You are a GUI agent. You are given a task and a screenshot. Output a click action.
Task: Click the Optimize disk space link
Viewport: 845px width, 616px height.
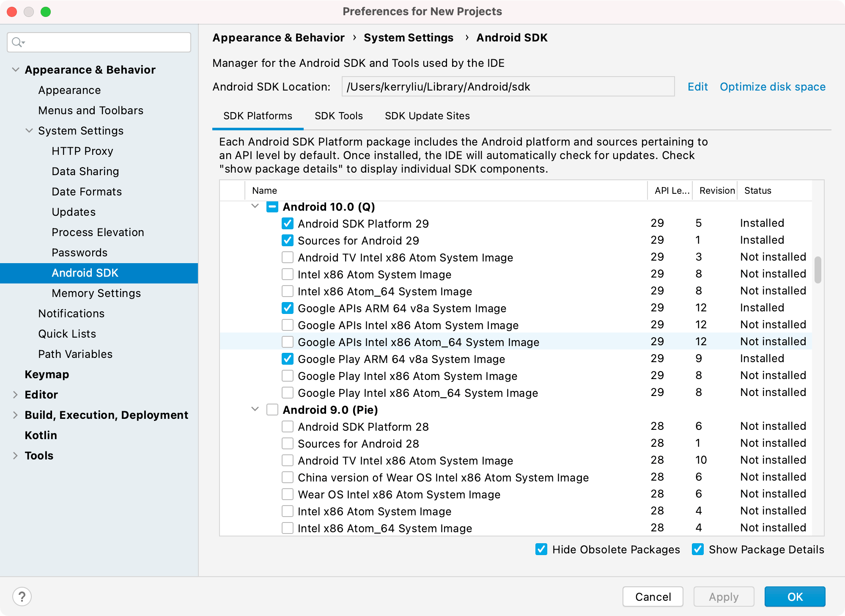[772, 87]
